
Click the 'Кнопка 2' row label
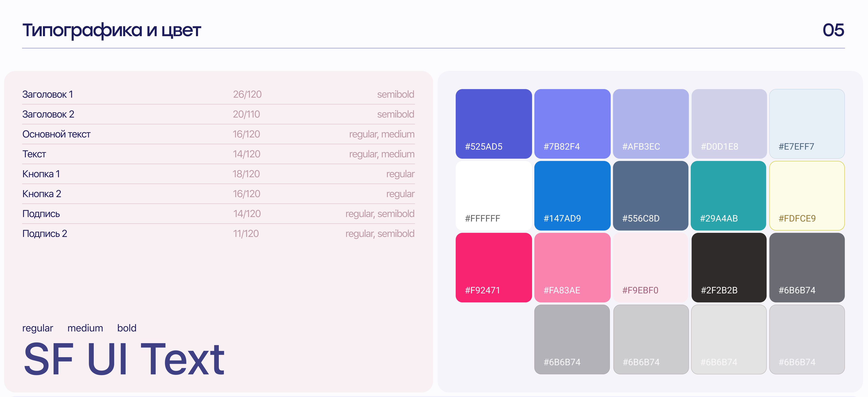pyautogui.click(x=42, y=194)
